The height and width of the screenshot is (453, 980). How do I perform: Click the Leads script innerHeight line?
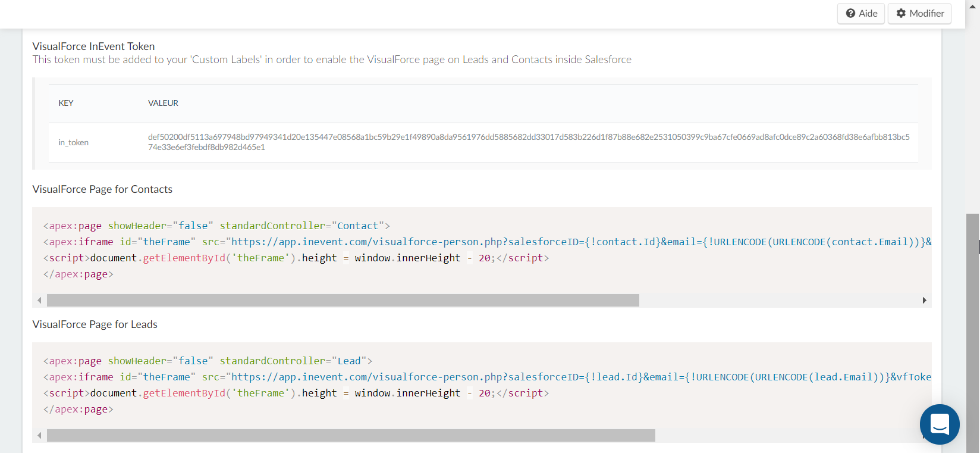[x=296, y=393]
